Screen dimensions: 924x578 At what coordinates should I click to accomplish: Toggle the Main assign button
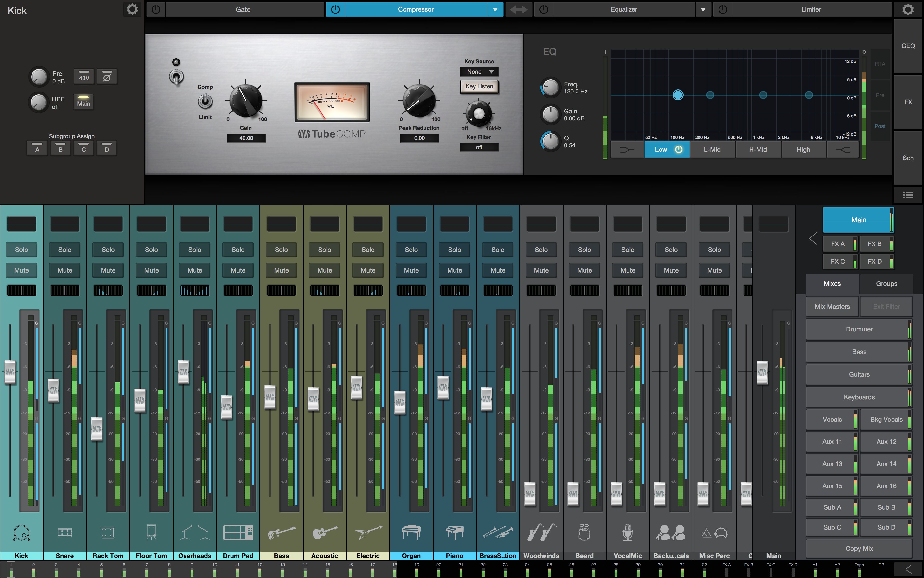point(84,102)
